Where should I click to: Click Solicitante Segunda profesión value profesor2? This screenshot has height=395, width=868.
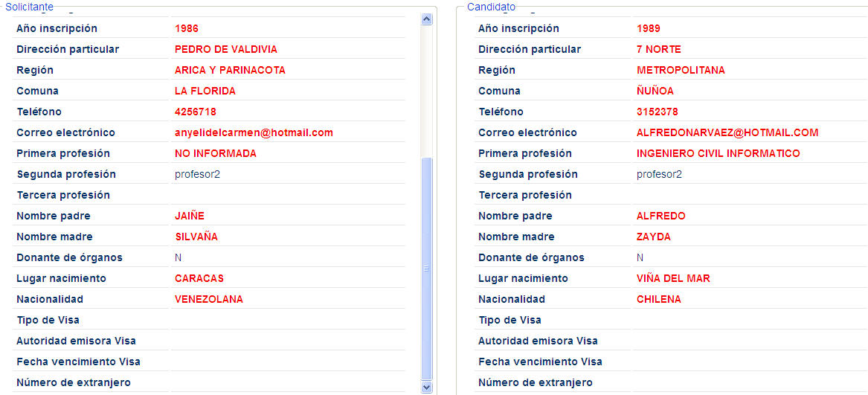pyautogui.click(x=197, y=175)
